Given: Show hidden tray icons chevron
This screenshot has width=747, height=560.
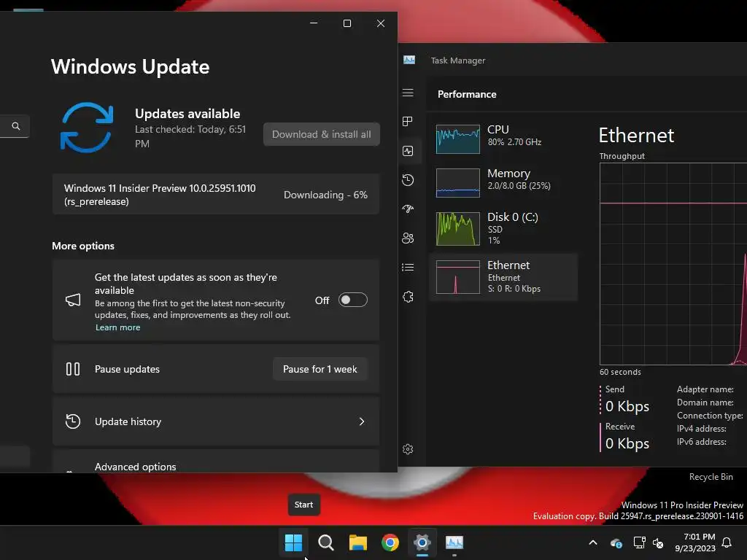Looking at the screenshot, I should (593, 542).
